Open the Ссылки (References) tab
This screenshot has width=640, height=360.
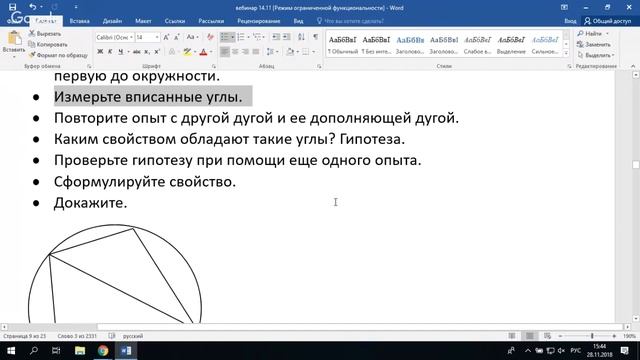pos(175,21)
